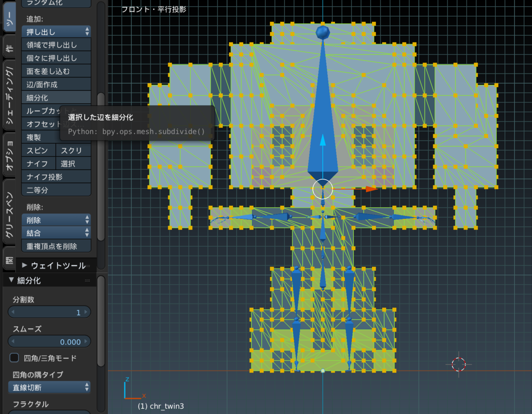Image resolution: width=532 pixels, height=414 pixels.
Task: Open the 結合 dropdown menu
Action: point(56,233)
